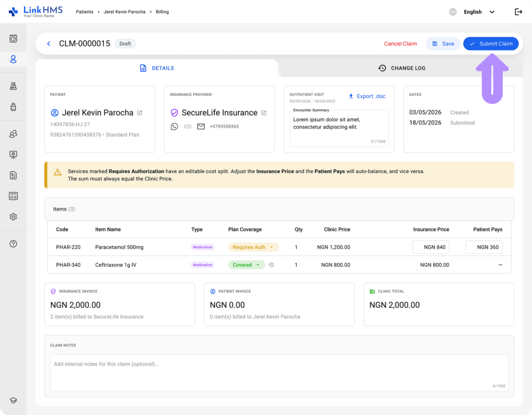Click the Insurance Price field NGN 840
Screen dimensions: 532x415
tap(431, 247)
